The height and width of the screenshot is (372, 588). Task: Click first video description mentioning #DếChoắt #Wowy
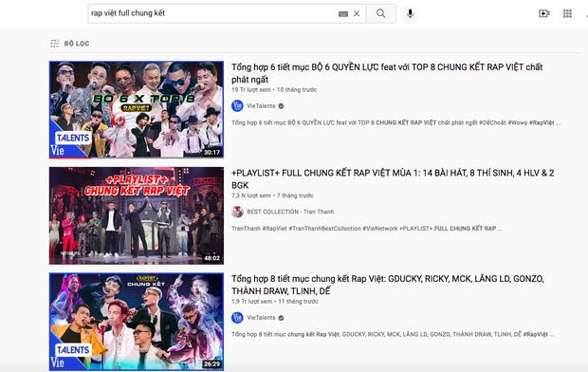tap(395, 122)
